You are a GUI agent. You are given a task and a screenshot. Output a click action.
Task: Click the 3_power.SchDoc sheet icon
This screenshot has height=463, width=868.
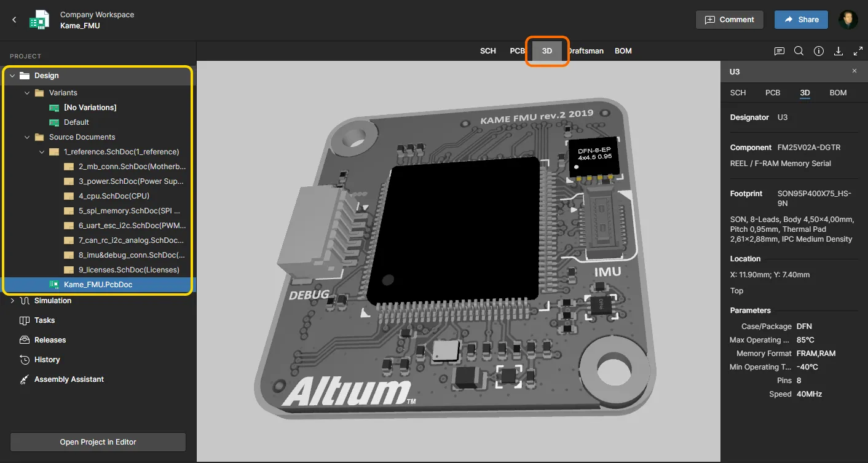pyautogui.click(x=69, y=181)
